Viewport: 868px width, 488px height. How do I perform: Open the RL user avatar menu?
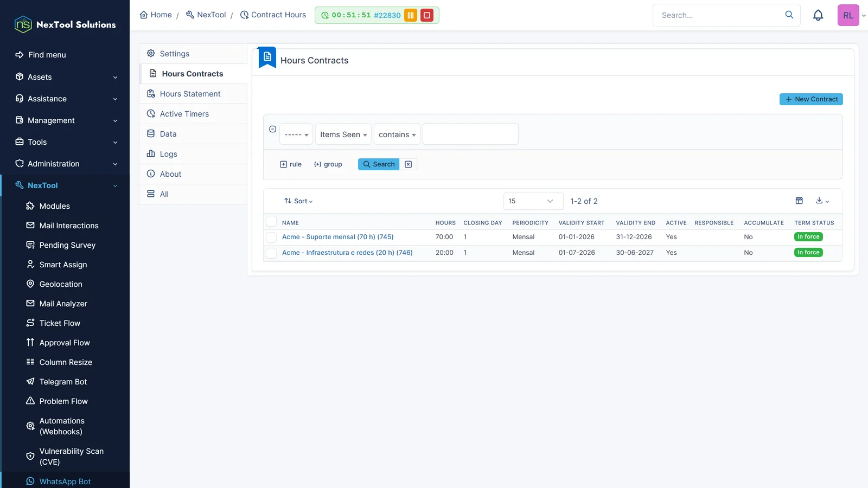coord(848,15)
